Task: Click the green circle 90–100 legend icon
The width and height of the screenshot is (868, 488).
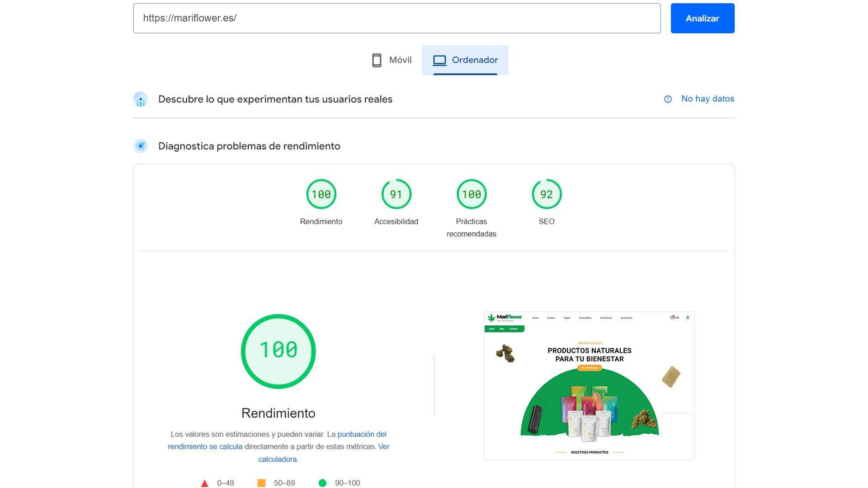Action: pos(322,483)
